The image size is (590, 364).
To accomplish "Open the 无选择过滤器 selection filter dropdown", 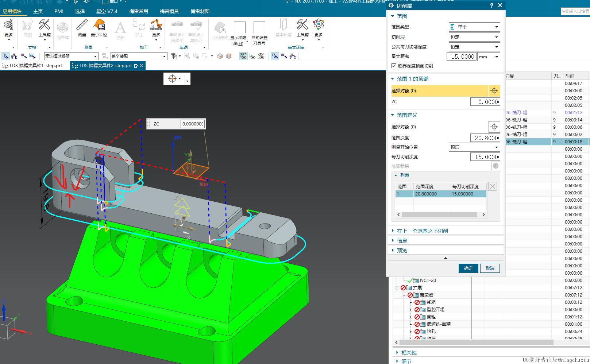I will [x=71, y=56].
